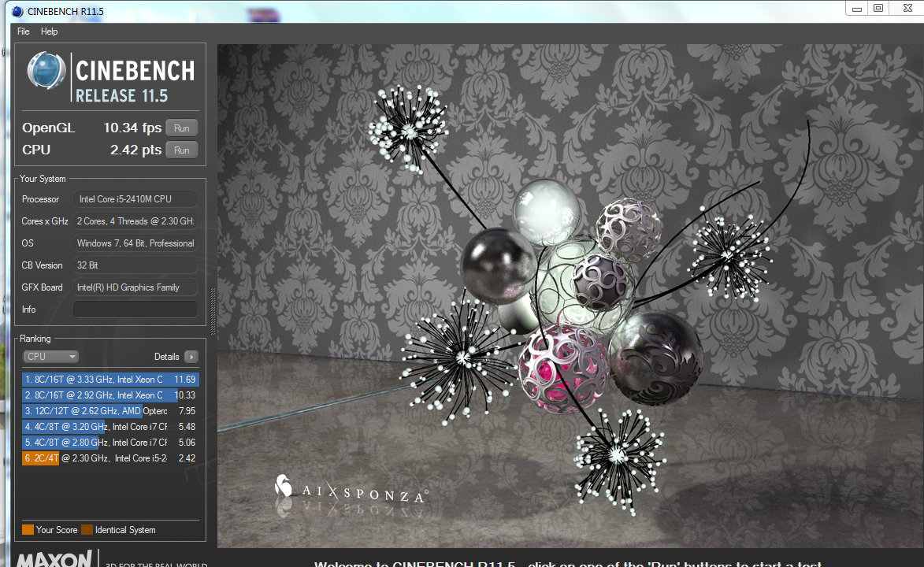The image size is (924, 567).
Task: Click the Info input field
Action: 135,309
